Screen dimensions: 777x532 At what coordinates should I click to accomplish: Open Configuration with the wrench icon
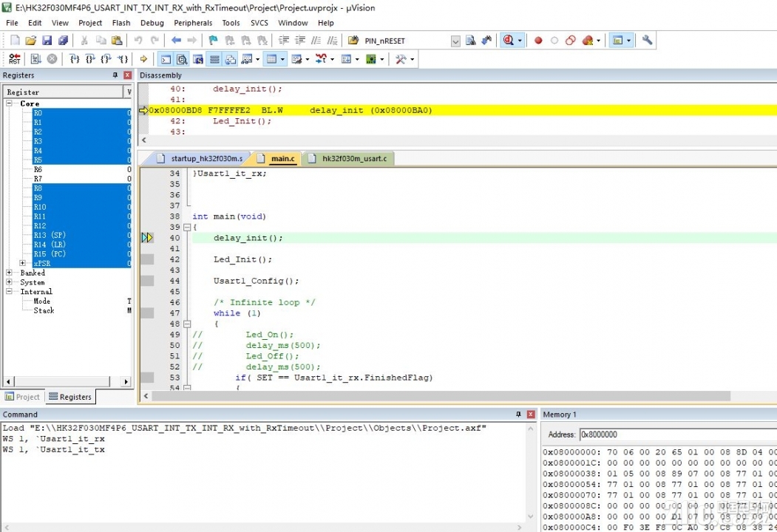coord(647,41)
